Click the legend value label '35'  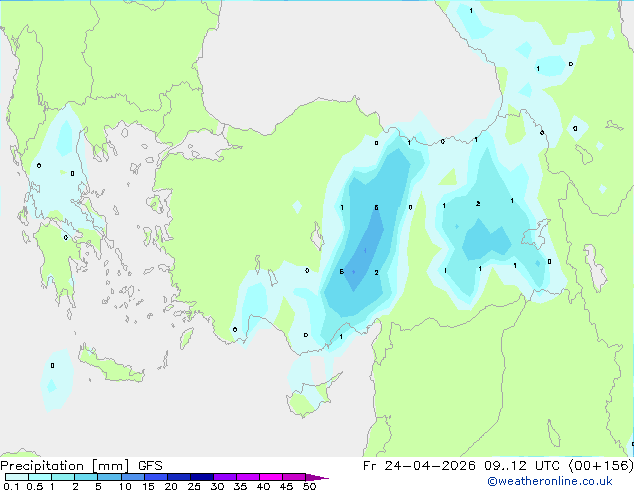[x=240, y=486]
